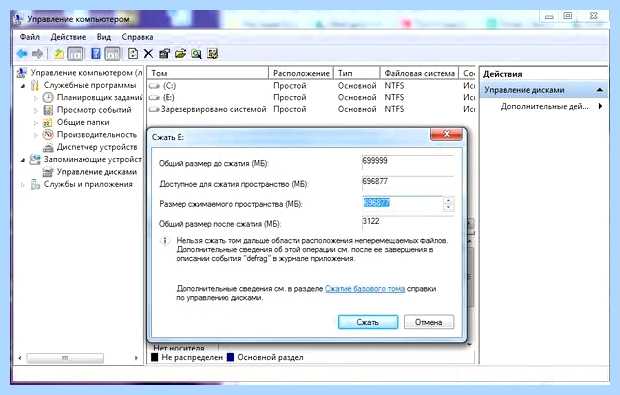Expand the Просмотр событий node
Image resolution: width=620 pixels, height=395 pixels.
coord(36,110)
